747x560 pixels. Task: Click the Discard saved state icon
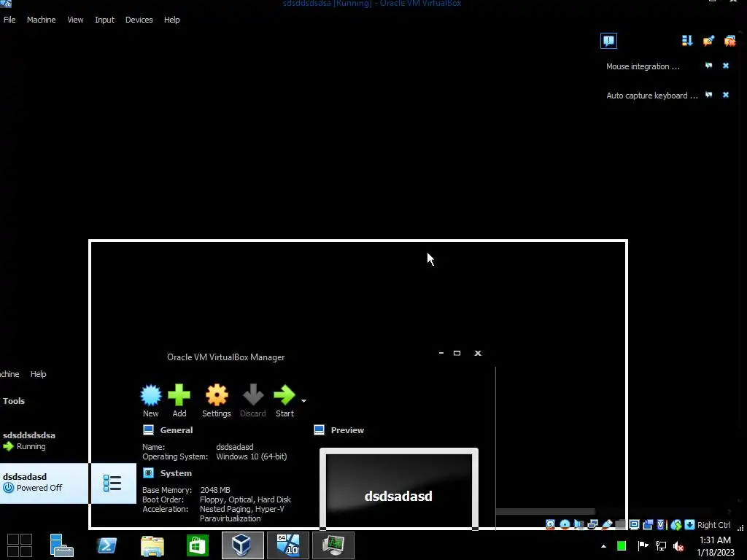[252, 400]
